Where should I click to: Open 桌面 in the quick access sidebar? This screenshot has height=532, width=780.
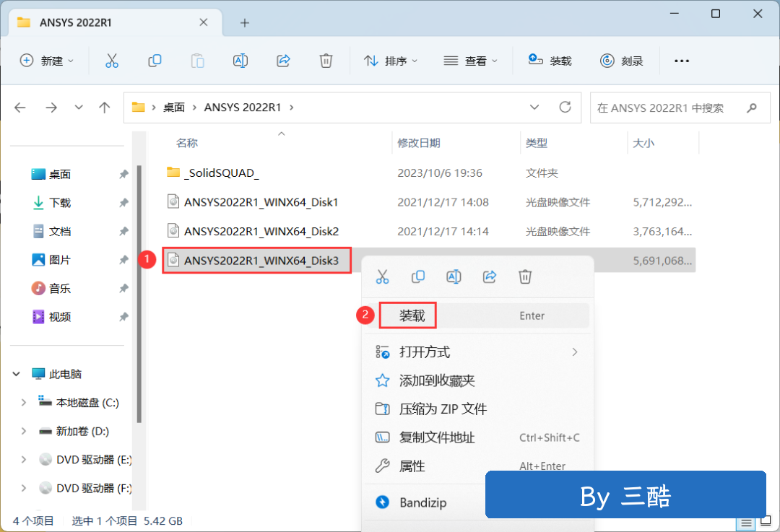tap(60, 175)
